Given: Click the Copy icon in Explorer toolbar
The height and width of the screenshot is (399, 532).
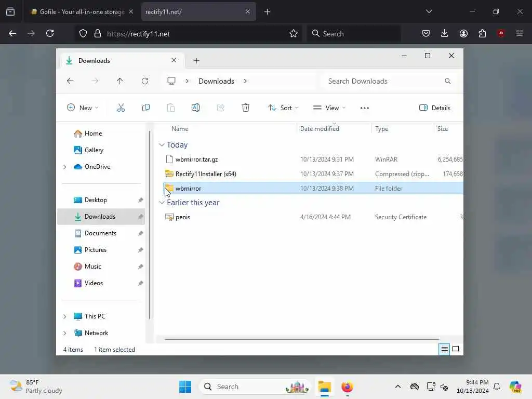Looking at the screenshot, I should tap(146, 108).
